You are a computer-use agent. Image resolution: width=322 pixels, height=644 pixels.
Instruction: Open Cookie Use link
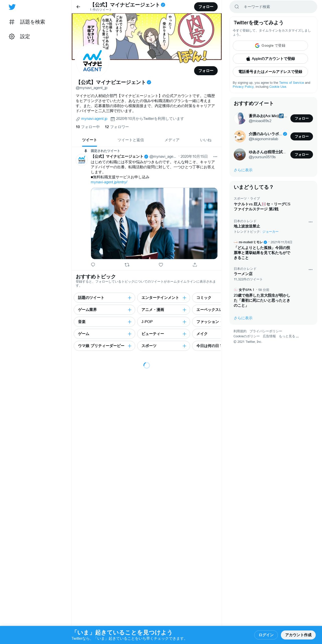click(278, 87)
